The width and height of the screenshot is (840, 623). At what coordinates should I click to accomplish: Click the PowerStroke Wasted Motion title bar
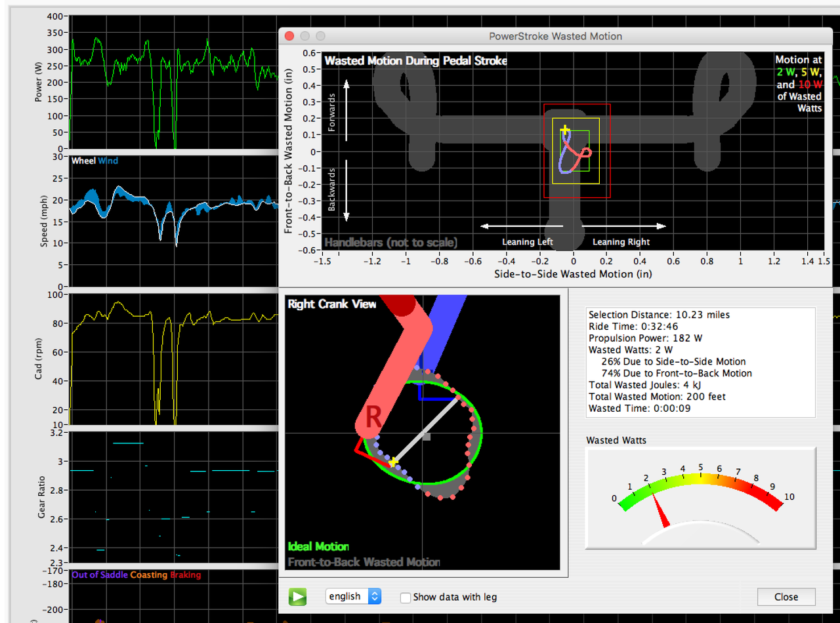tap(555, 36)
